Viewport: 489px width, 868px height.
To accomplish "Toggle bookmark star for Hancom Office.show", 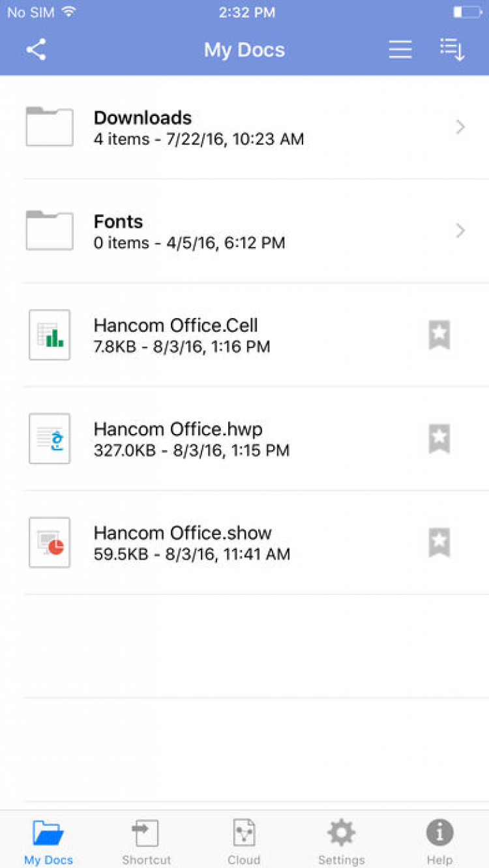I will [x=439, y=542].
